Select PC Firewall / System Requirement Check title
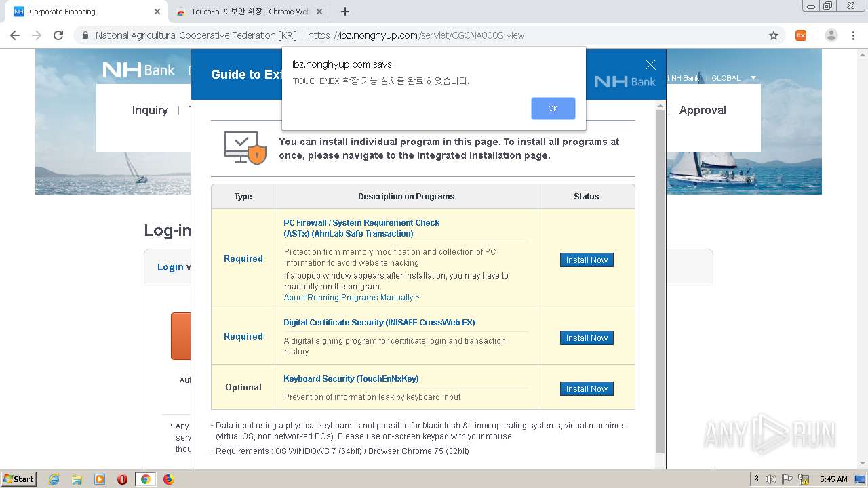 [361, 228]
